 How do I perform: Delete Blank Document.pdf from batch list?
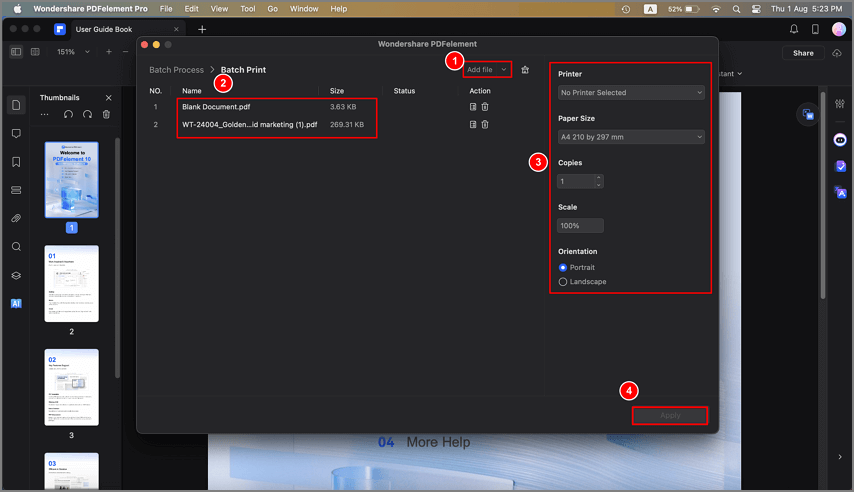(485, 107)
